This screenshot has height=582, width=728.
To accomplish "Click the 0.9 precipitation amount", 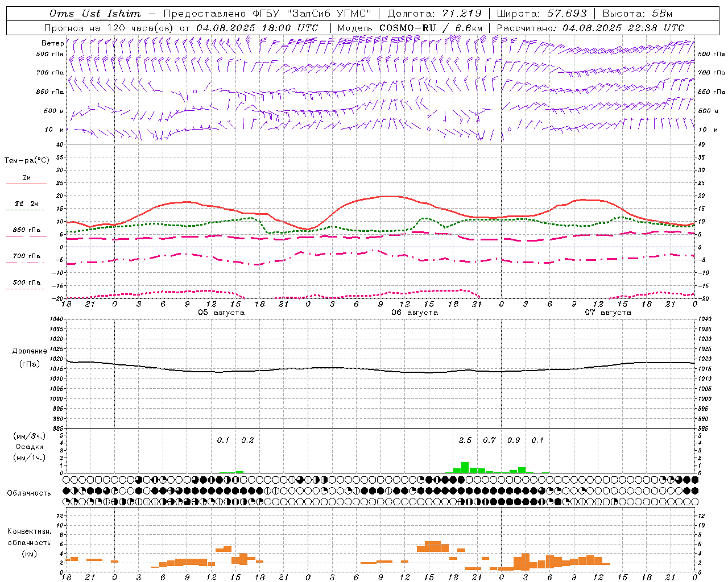I will pos(514,440).
